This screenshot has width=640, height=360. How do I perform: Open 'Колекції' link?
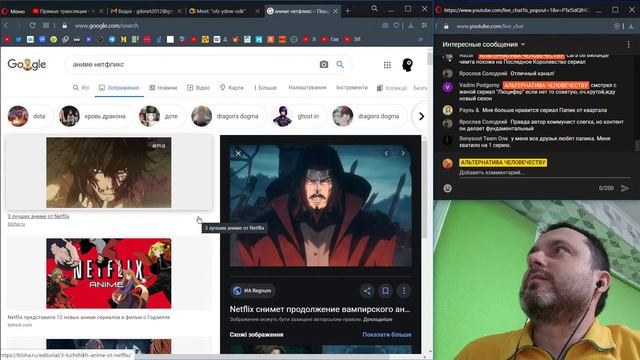click(x=392, y=87)
